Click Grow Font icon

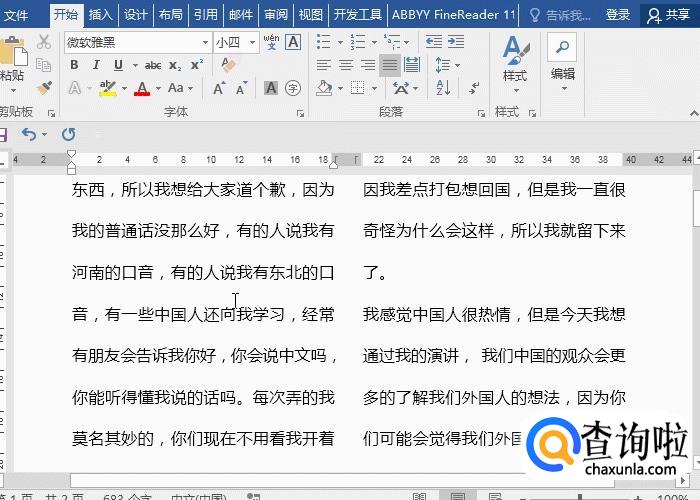(x=219, y=88)
